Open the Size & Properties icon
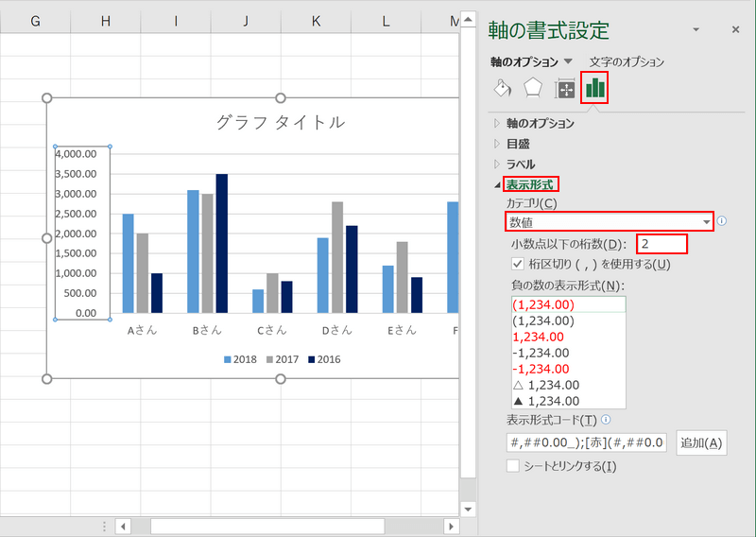This screenshot has width=756, height=537. point(565,88)
